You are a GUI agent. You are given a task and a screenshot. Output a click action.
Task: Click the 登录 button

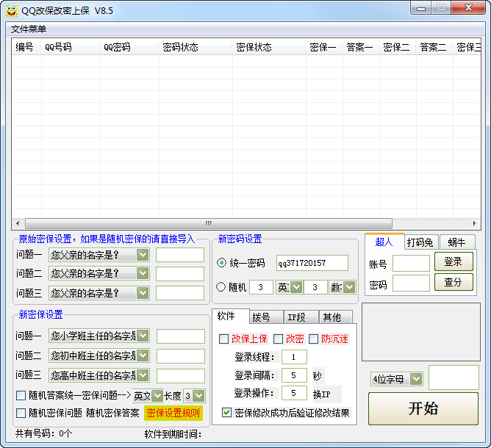[x=454, y=261]
